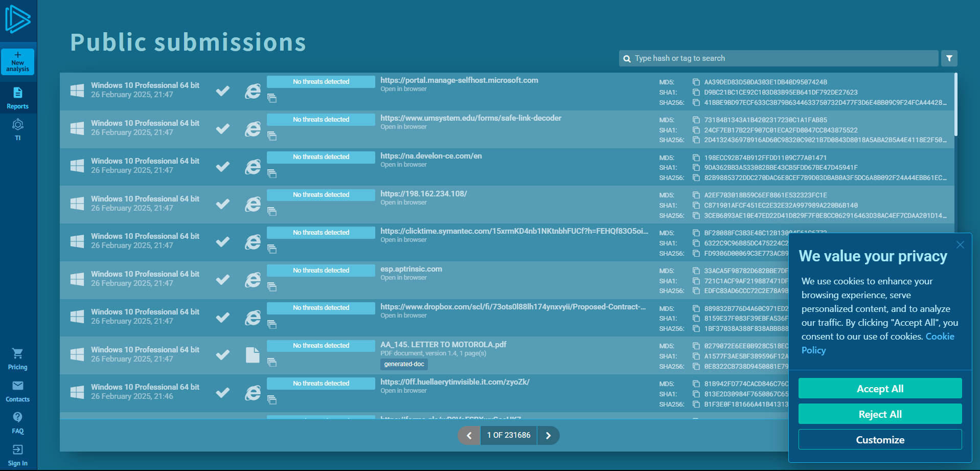This screenshot has width=980, height=471.
Task: Copy SHA256 hash of umsystem.edu submission
Action: pyautogui.click(x=696, y=140)
